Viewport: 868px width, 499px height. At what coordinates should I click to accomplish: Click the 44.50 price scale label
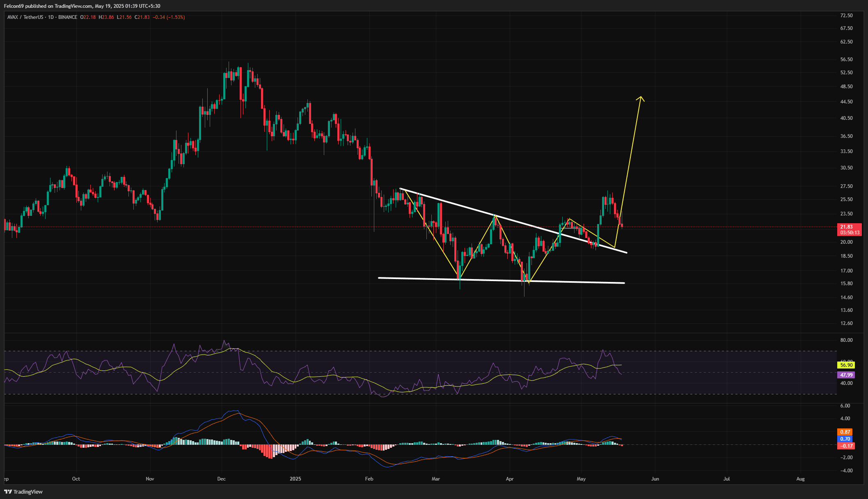(x=846, y=102)
